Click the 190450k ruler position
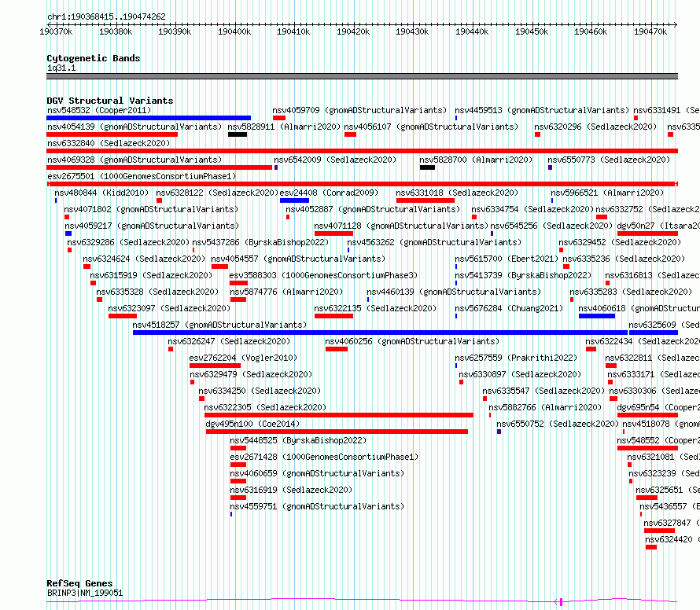 pos(532,31)
